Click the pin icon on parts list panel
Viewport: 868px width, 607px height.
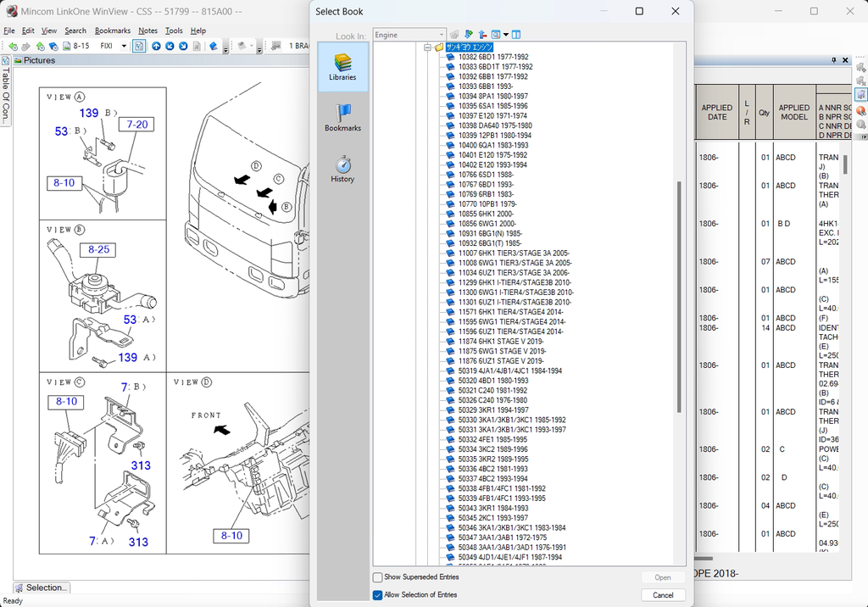tap(834, 60)
